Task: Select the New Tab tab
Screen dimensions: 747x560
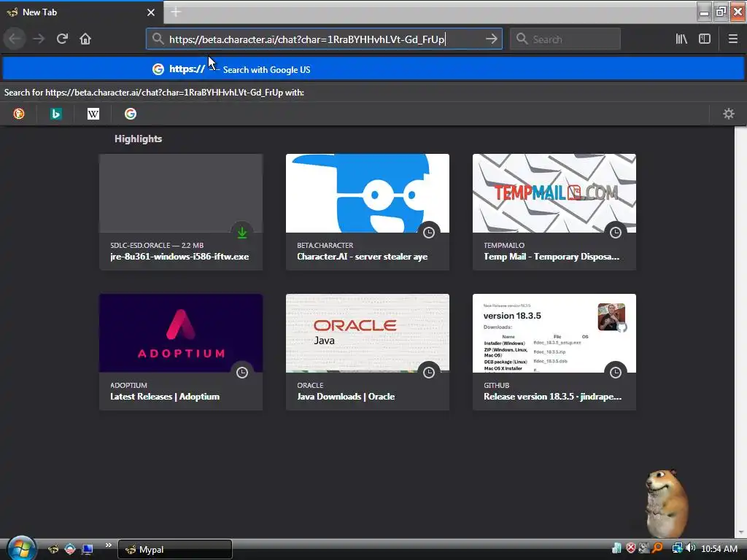Action: 82,12
